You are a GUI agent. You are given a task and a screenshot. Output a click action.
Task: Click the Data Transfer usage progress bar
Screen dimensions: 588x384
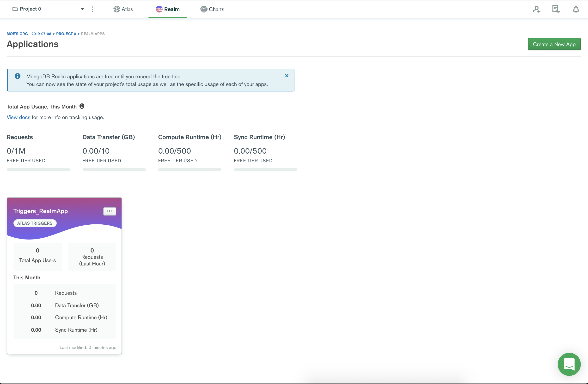(x=114, y=170)
